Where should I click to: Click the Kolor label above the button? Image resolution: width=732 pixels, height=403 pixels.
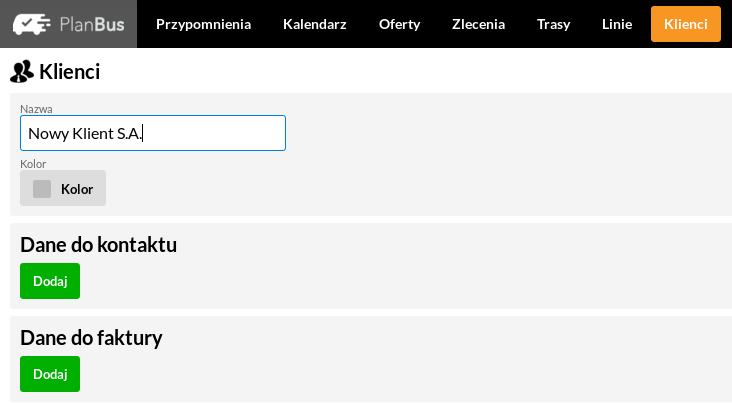[x=33, y=164]
